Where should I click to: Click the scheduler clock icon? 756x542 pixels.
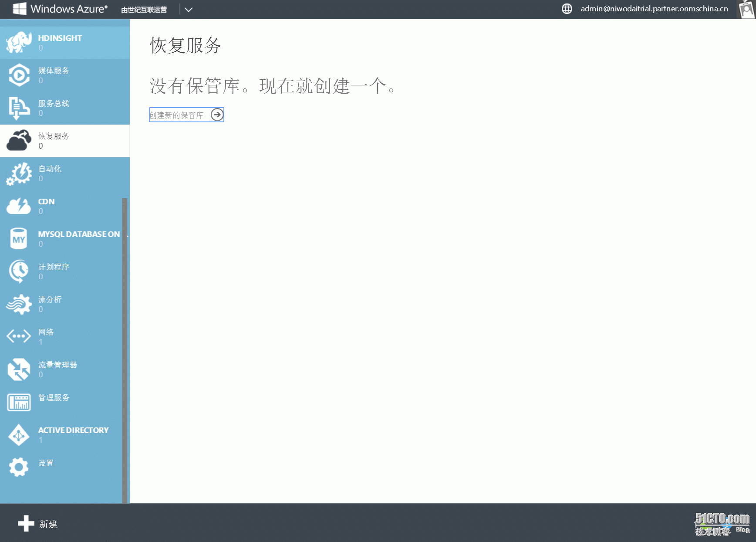(x=19, y=271)
